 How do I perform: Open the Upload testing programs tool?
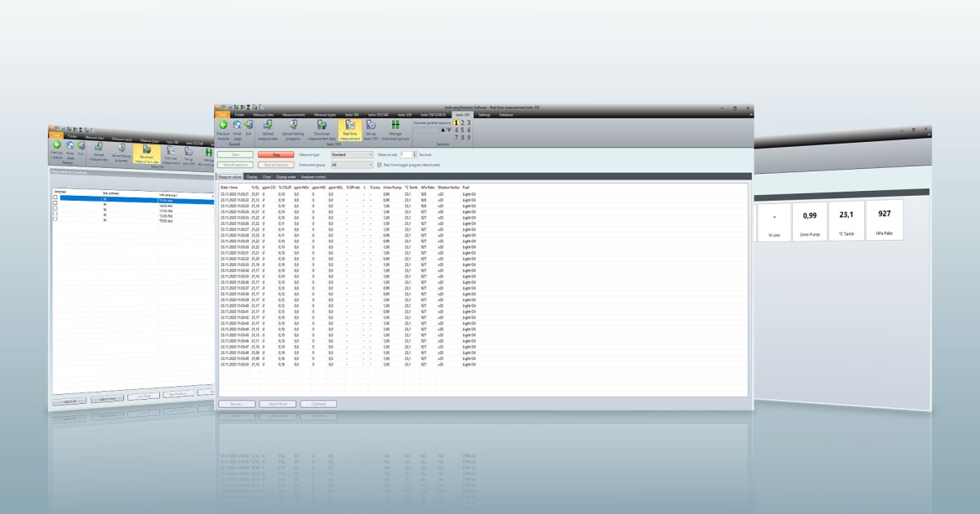(293, 126)
